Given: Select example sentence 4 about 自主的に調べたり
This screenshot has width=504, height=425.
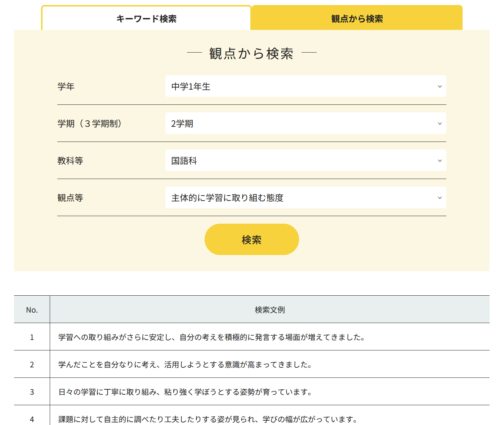Looking at the screenshot, I should tap(208, 419).
